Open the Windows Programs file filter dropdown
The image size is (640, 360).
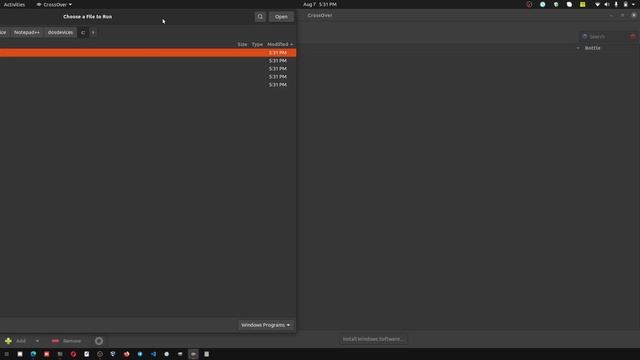coord(265,325)
